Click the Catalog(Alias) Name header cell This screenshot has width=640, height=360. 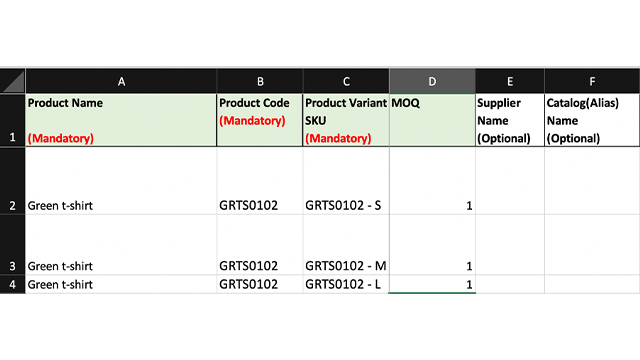[x=592, y=120]
